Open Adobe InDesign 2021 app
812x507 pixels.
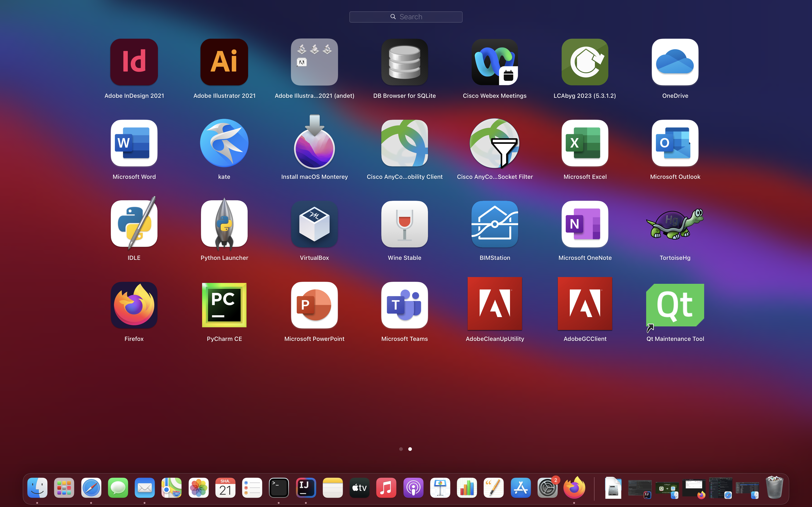click(x=134, y=62)
